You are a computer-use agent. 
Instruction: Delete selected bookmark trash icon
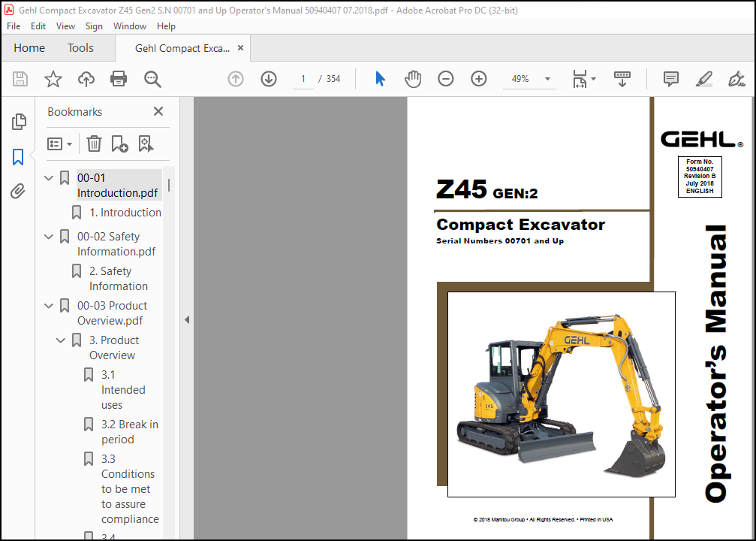(94, 144)
